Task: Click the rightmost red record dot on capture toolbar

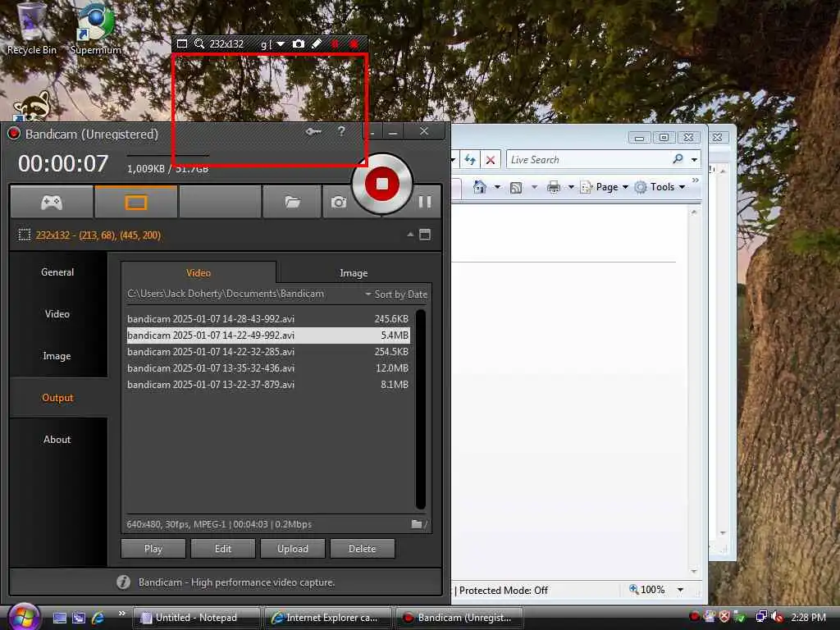Action: pyautogui.click(x=354, y=44)
